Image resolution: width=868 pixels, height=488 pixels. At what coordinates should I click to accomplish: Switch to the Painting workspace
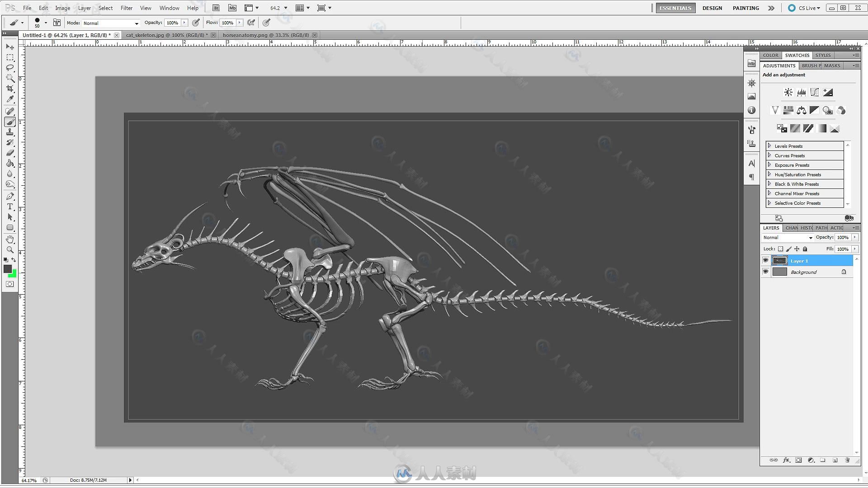click(745, 8)
